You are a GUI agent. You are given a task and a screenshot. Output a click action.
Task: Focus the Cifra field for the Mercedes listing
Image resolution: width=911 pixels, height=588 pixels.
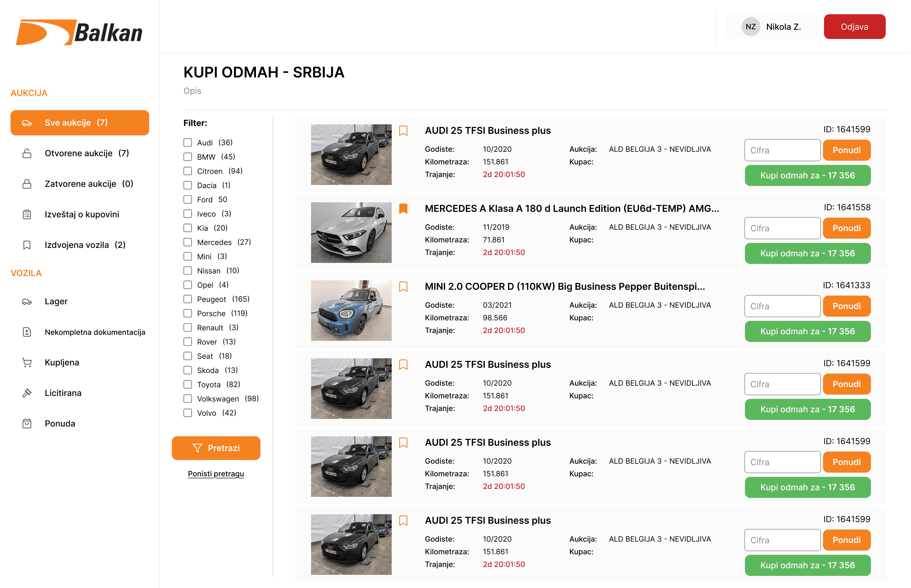click(782, 228)
